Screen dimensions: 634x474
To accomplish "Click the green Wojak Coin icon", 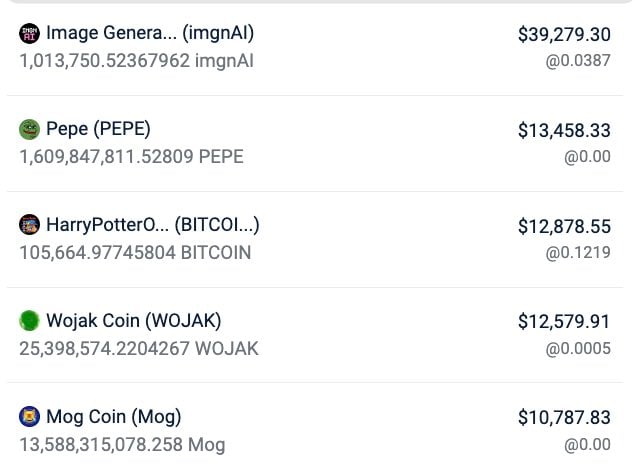I will (x=30, y=321).
